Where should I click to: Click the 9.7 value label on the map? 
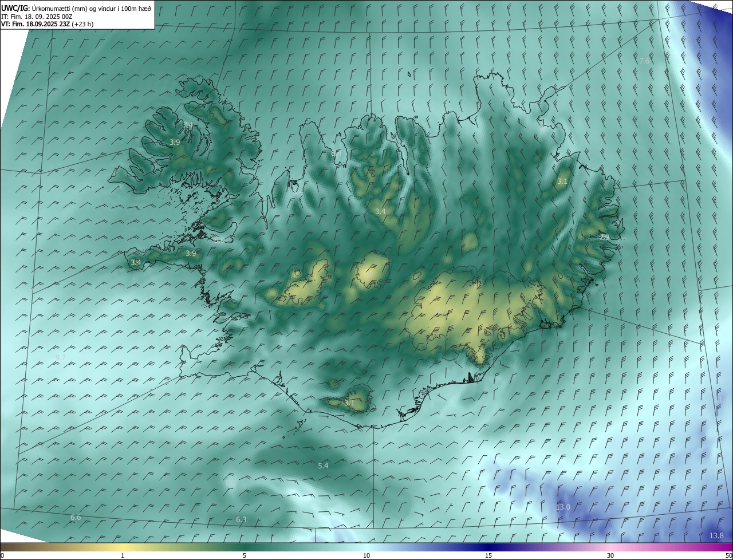(61, 357)
